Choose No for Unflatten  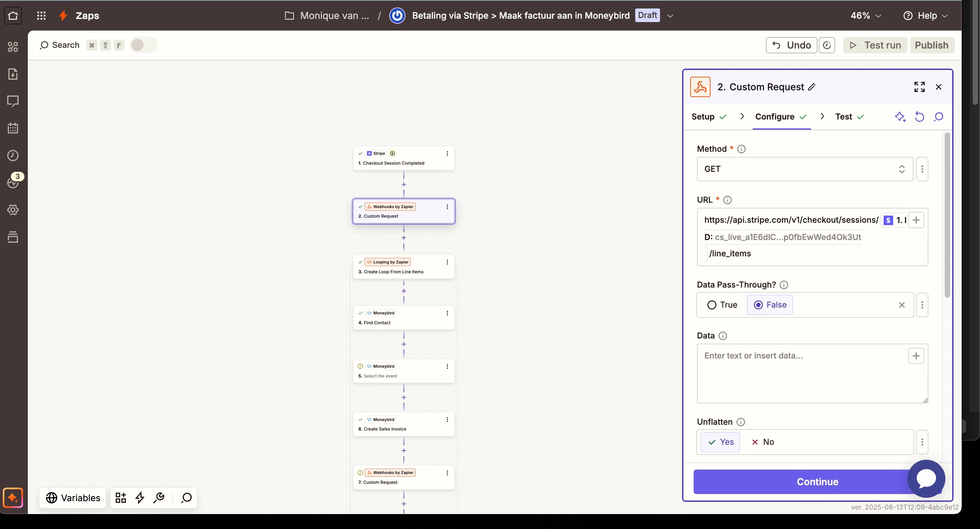762,442
